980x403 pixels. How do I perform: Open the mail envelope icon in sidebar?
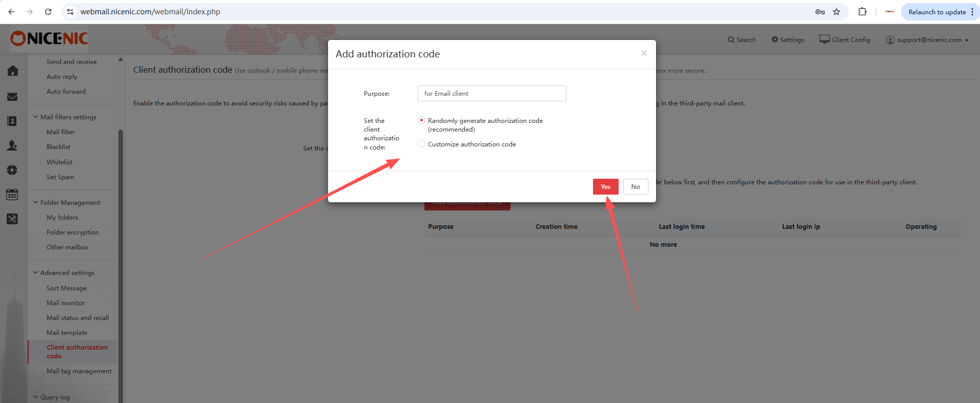point(13,97)
